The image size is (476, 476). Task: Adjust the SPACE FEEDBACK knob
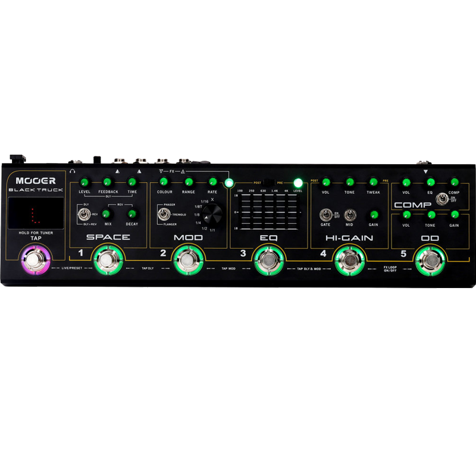[107, 182]
